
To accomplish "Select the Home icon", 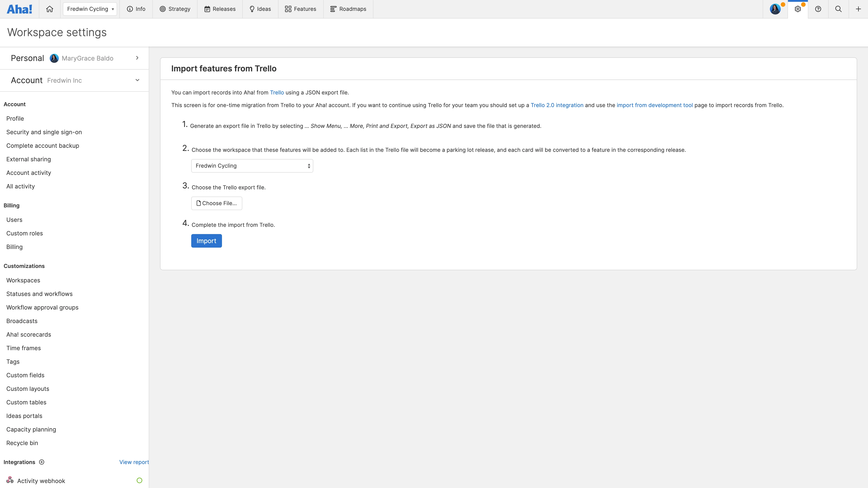I will coord(50,9).
